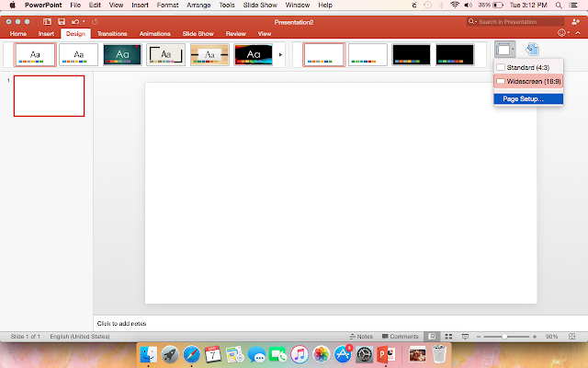Open the File menu
The image size is (588, 368).
(75, 6)
